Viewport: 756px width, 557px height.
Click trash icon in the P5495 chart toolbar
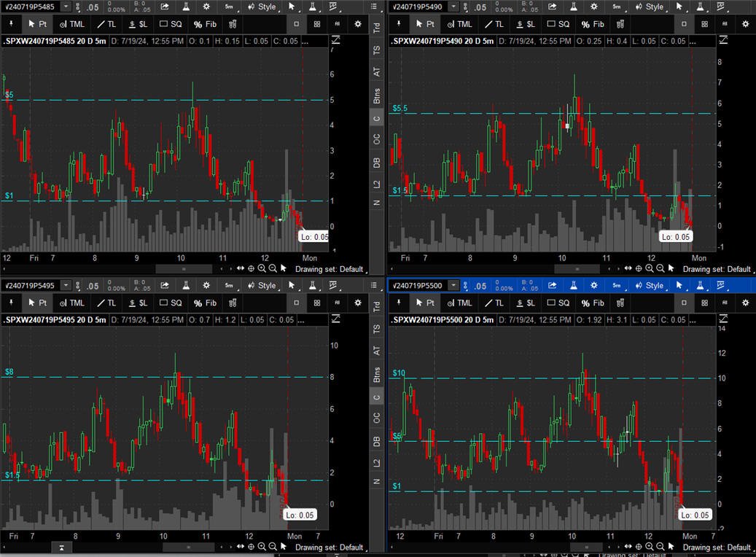[233, 303]
